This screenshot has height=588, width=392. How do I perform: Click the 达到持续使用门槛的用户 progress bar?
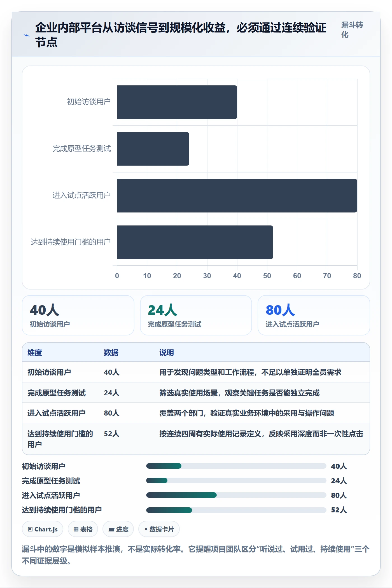(236, 510)
